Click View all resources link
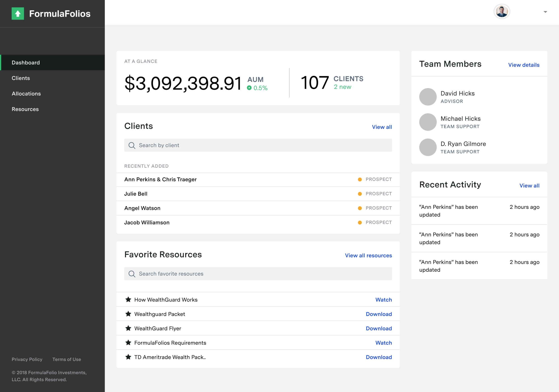The width and height of the screenshot is (559, 392). tap(368, 255)
